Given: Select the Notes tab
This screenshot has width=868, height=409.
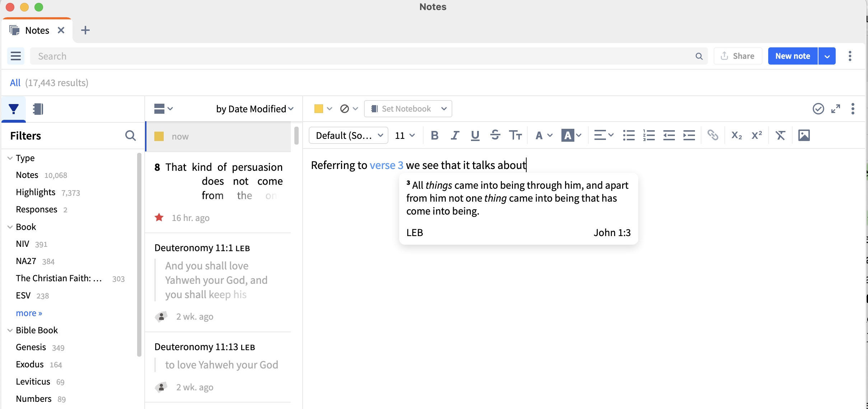Looking at the screenshot, I should 37,30.
